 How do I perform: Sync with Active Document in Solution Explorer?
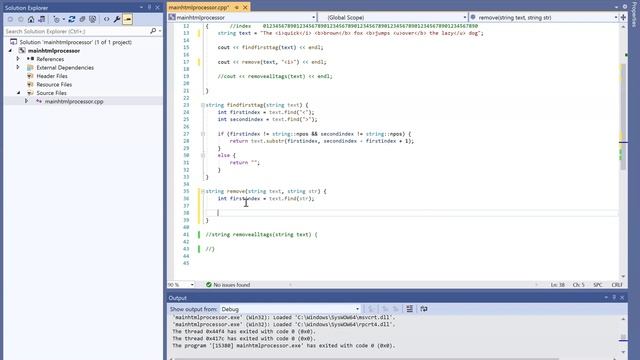coord(72,19)
